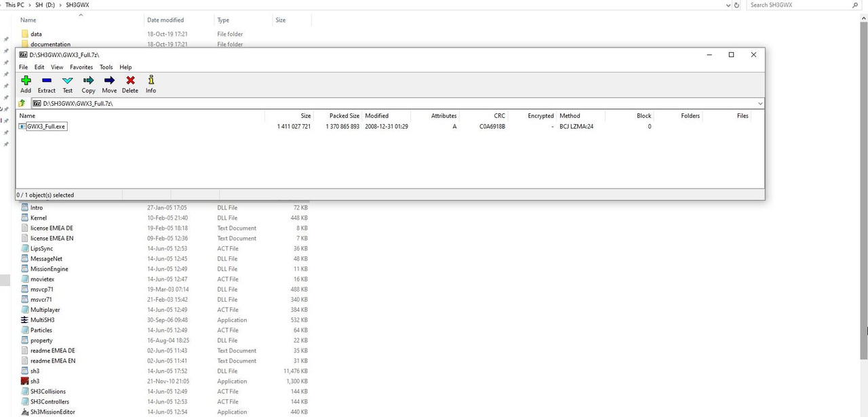Expand the 7-Zip address path dropdown
The width and height of the screenshot is (868, 417).
pos(760,103)
